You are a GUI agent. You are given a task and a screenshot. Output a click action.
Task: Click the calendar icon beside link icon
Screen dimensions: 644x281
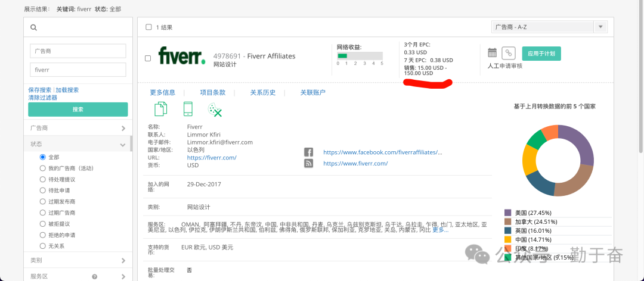[492, 53]
